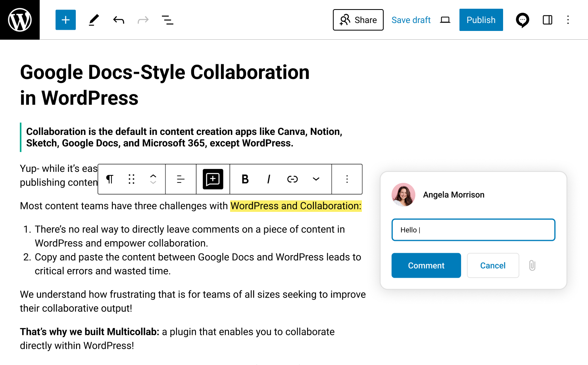Click the post title 'Google Docs-Style Collaboration'
This screenshot has height=365, width=588.
(165, 72)
